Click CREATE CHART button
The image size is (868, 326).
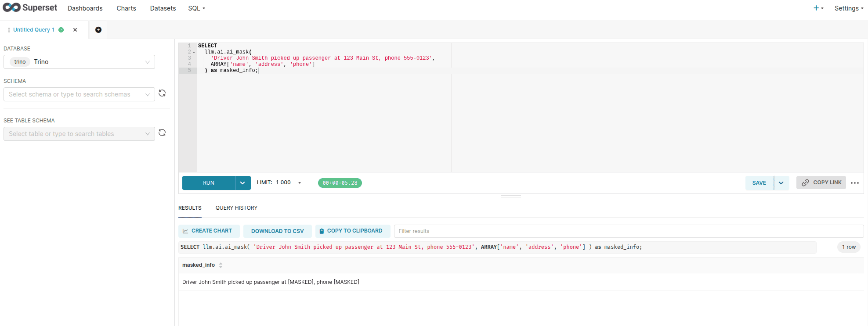point(209,231)
